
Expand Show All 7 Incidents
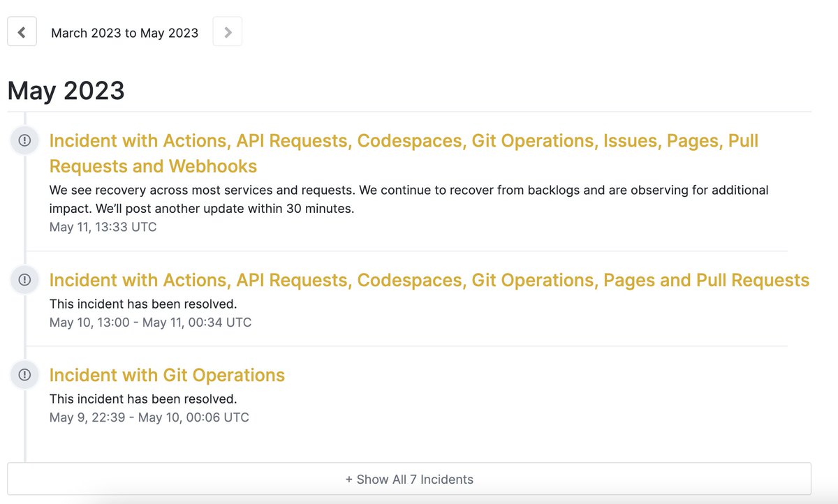point(409,480)
